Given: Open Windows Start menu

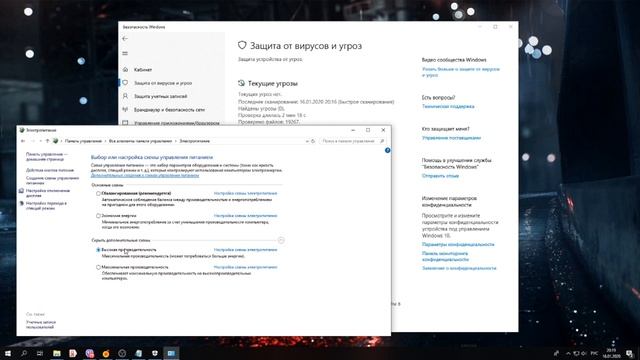Looking at the screenshot, I should pyautogui.click(x=7, y=353).
